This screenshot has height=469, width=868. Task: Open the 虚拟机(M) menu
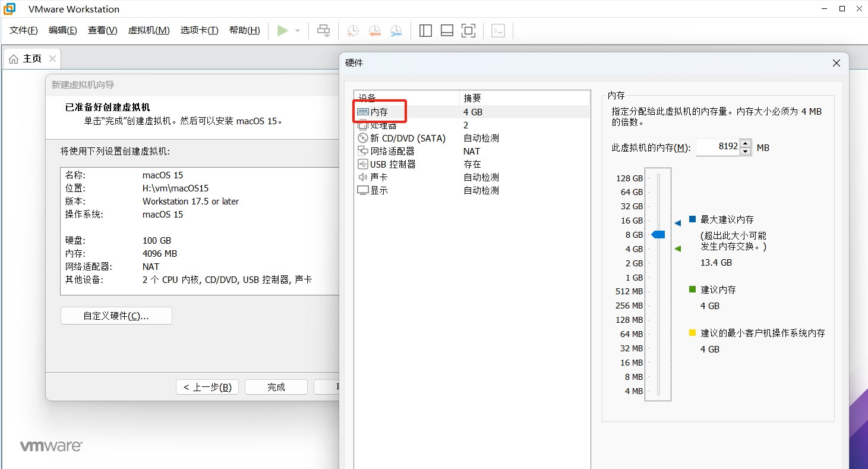pyautogui.click(x=149, y=30)
